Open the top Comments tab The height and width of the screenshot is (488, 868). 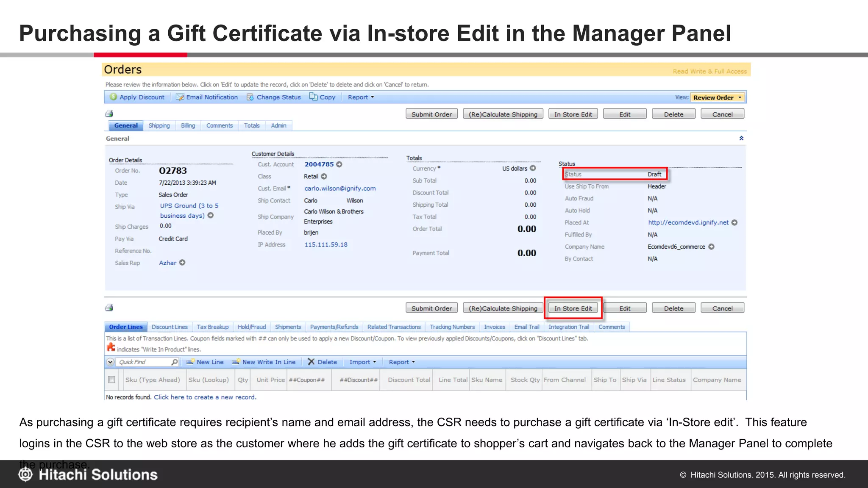click(x=220, y=125)
